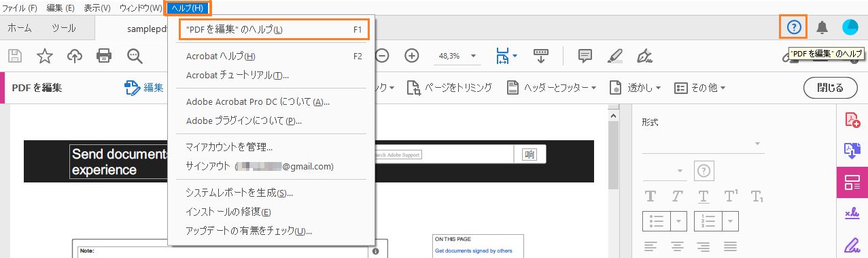Image resolution: width=868 pixels, height=258 pixels.
Task: Toggle italic text formatting
Action: (677, 197)
